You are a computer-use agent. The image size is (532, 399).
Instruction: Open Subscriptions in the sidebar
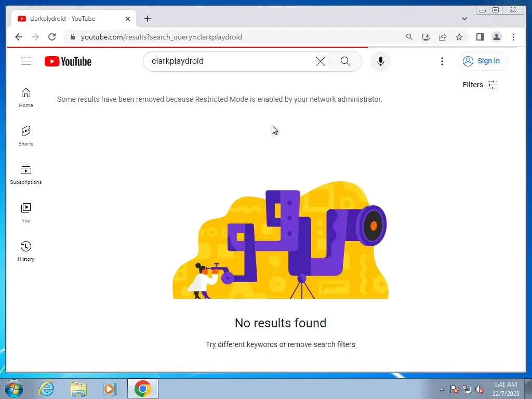coord(26,175)
